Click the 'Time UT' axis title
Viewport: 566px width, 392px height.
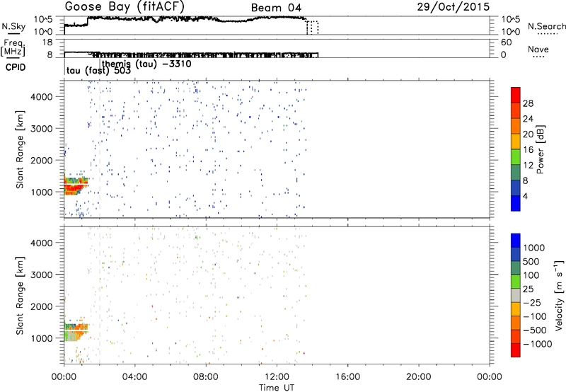pos(277,388)
